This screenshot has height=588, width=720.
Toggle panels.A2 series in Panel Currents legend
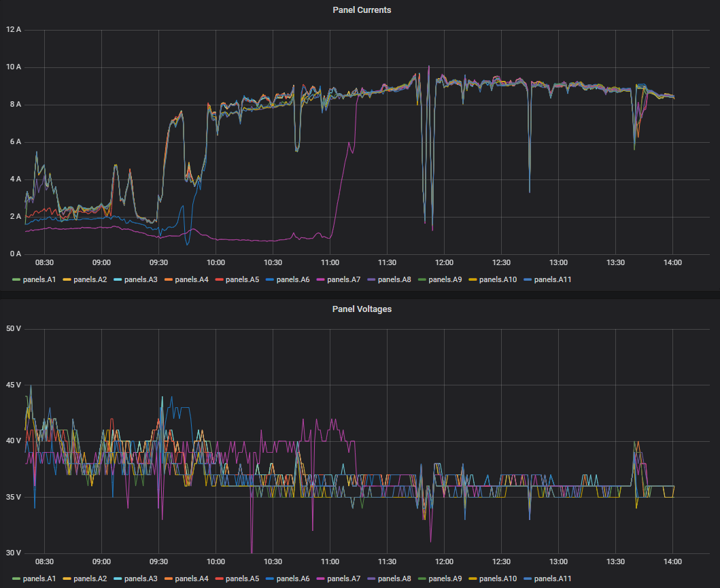pyautogui.click(x=90, y=279)
